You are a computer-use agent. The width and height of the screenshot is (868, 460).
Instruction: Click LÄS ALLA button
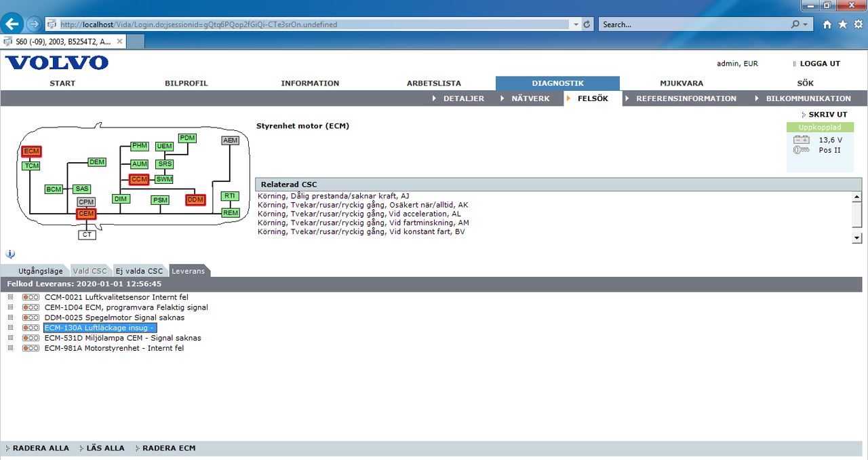point(105,448)
